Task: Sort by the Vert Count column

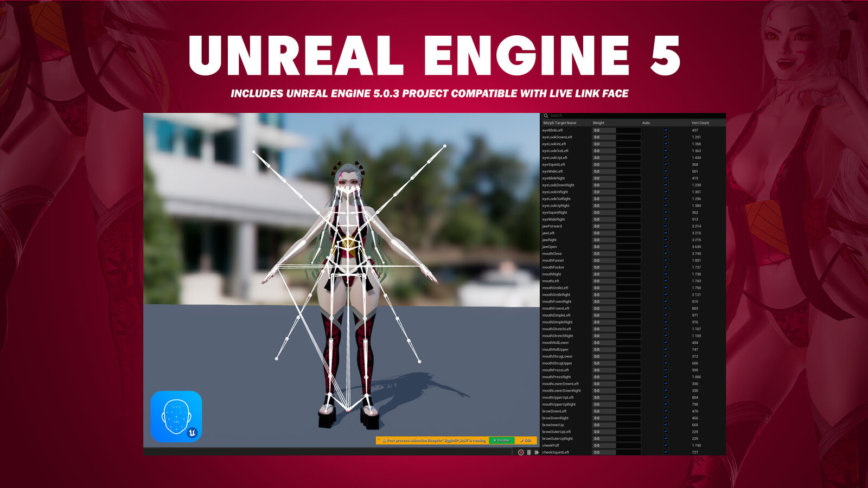Action: click(x=699, y=123)
